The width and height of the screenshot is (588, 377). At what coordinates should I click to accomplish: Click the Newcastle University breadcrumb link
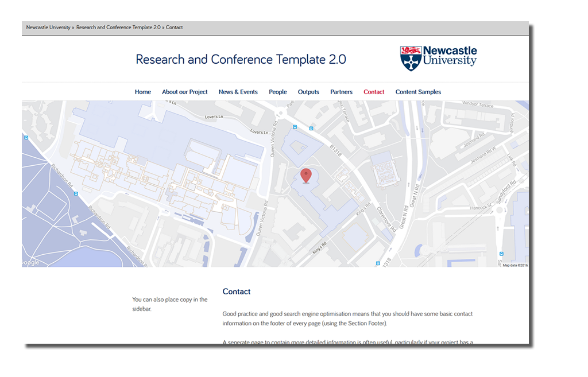pos(48,28)
